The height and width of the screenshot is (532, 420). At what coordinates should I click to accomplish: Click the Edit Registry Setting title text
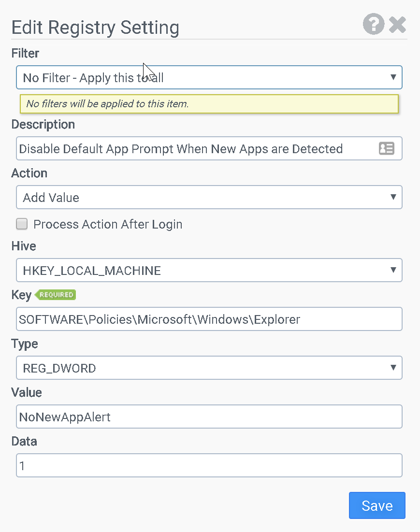coord(95,27)
